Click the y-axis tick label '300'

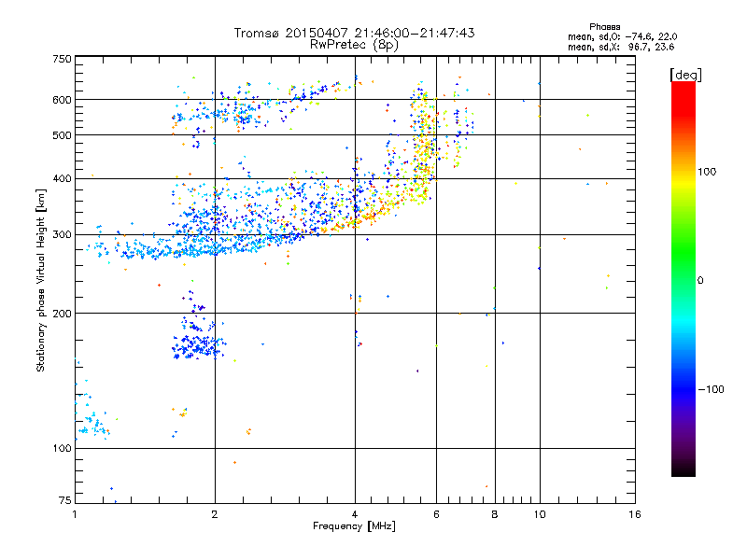tap(62, 235)
